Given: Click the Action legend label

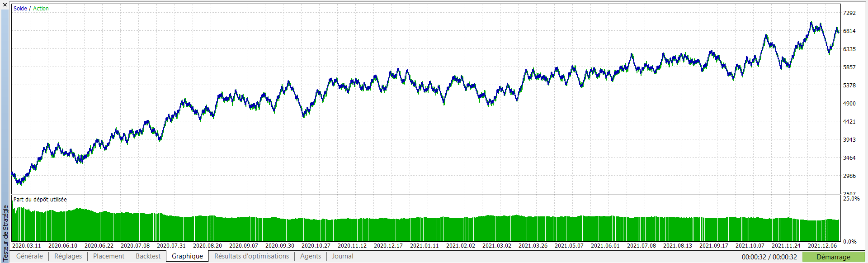Looking at the screenshot, I should (x=41, y=9).
